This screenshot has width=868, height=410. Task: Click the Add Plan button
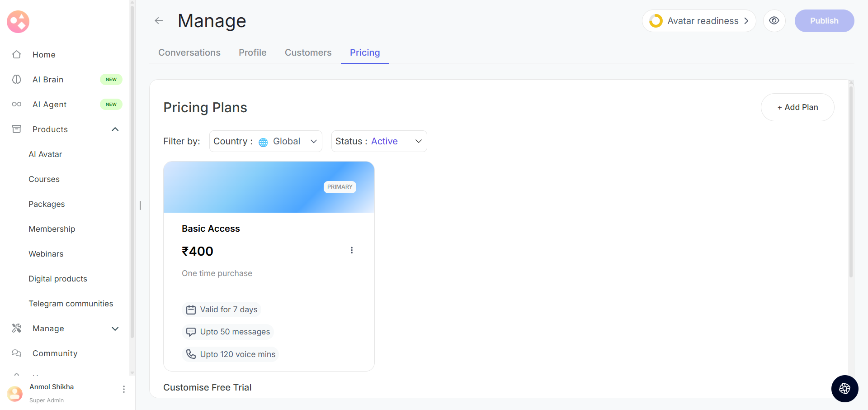[x=797, y=107]
